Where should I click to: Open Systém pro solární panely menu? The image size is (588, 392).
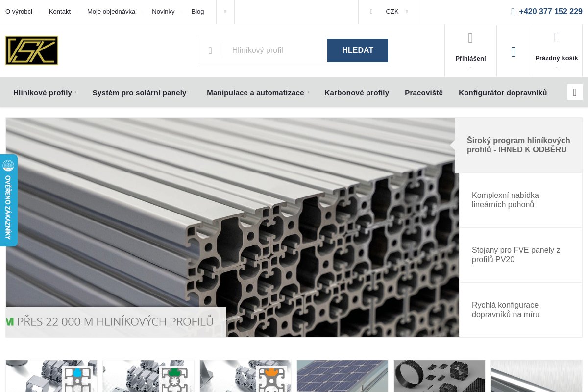point(140,92)
